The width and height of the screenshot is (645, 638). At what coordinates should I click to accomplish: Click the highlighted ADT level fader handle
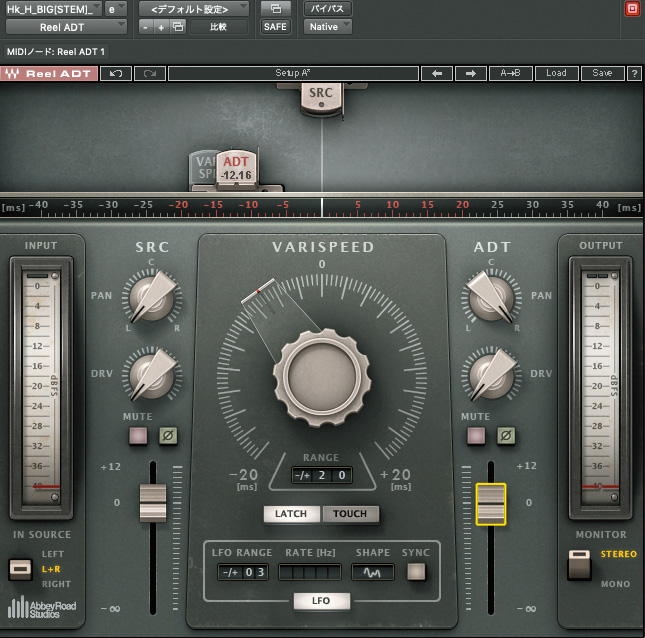[x=491, y=504]
